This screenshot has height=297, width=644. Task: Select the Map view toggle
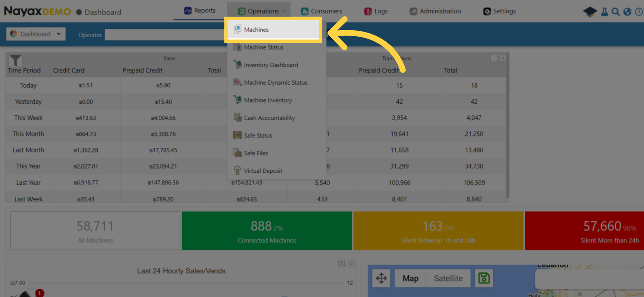click(410, 278)
